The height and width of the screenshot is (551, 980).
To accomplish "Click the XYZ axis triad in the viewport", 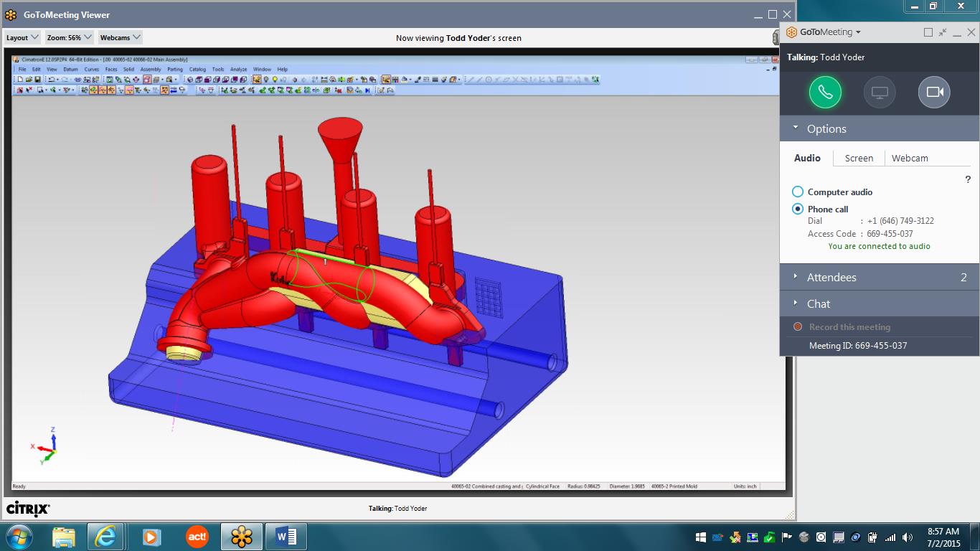I will click(44, 447).
